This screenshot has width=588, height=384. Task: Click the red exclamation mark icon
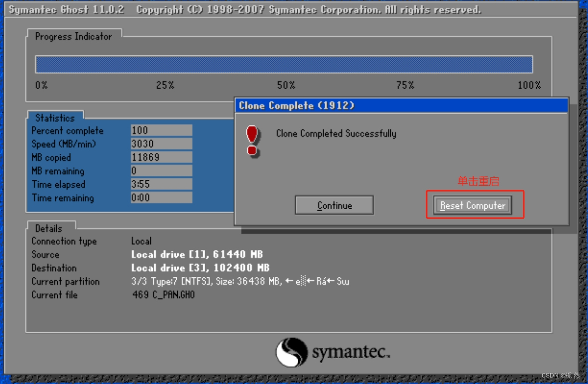tap(252, 141)
